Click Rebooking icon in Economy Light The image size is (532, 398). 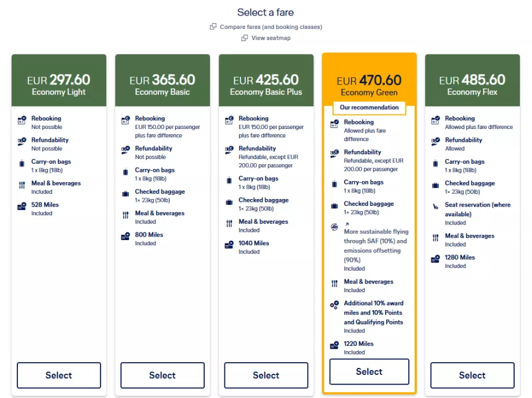click(22, 121)
